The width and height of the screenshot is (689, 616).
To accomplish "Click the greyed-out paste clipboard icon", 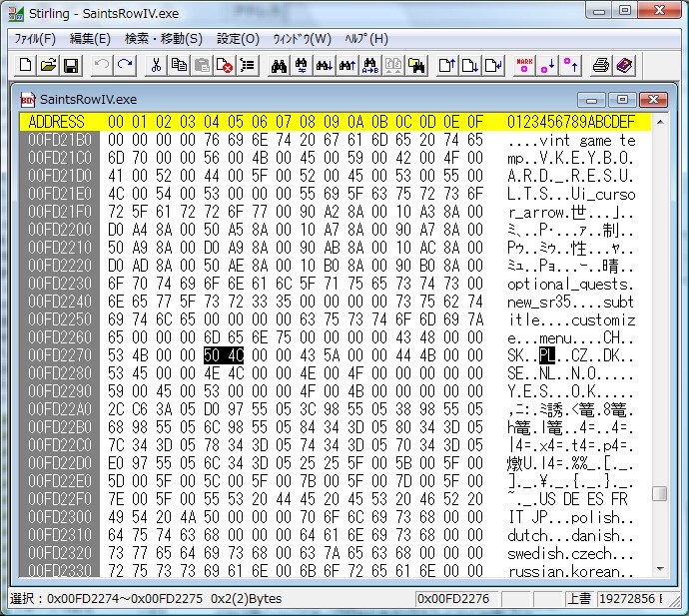I will pyautogui.click(x=202, y=66).
